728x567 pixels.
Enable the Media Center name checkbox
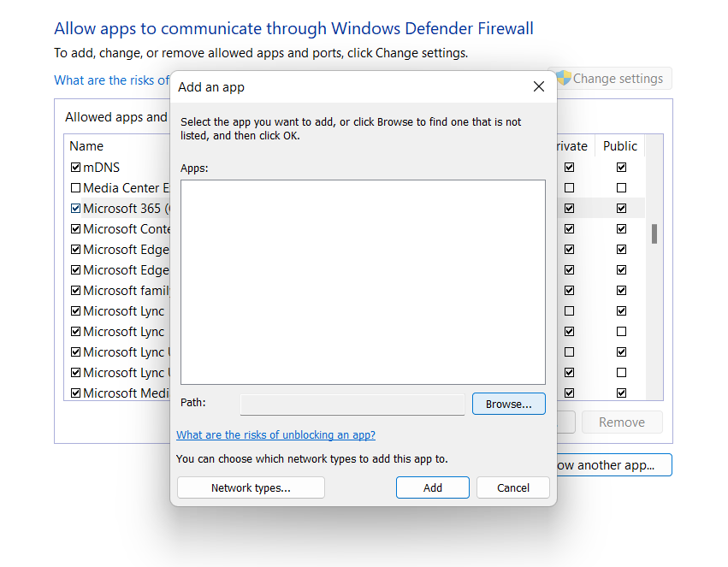tap(75, 188)
